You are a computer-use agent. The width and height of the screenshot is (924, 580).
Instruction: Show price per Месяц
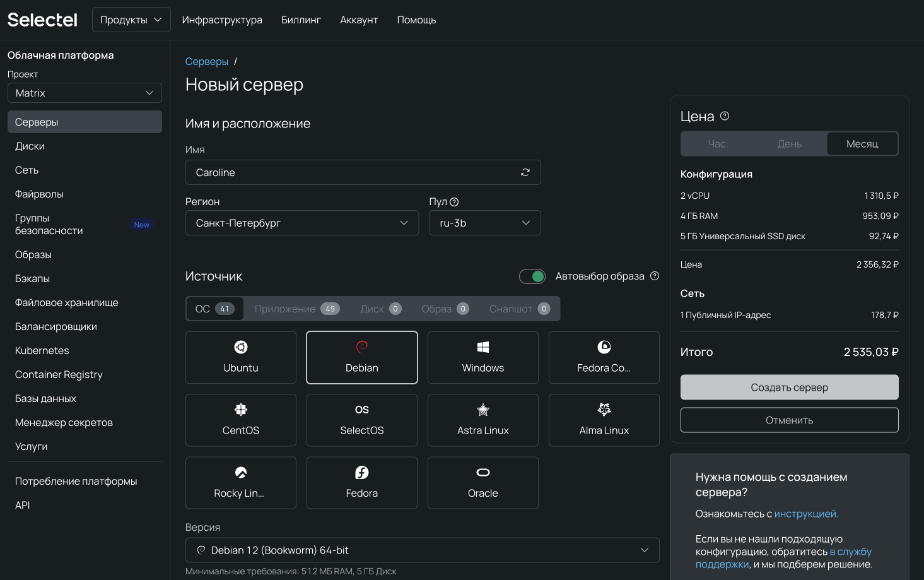pos(862,144)
